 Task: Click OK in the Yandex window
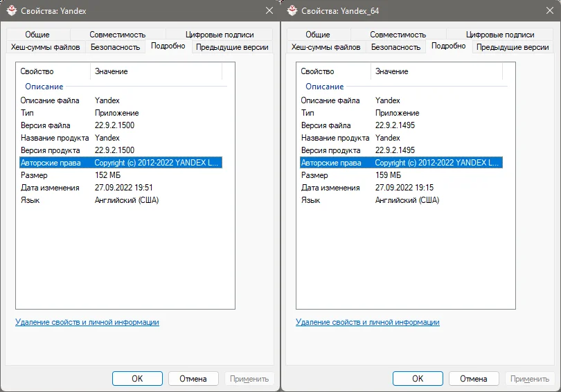click(x=137, y=378)
